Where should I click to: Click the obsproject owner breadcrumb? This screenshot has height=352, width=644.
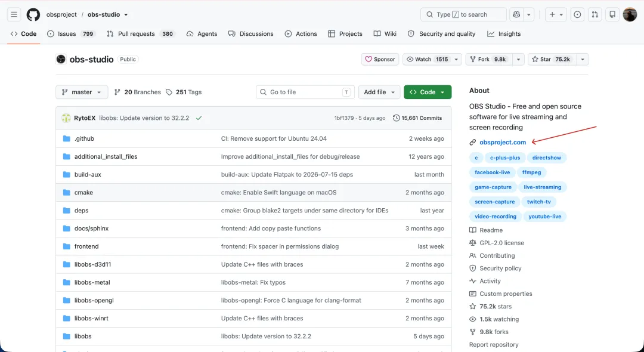tap(61, 14)
